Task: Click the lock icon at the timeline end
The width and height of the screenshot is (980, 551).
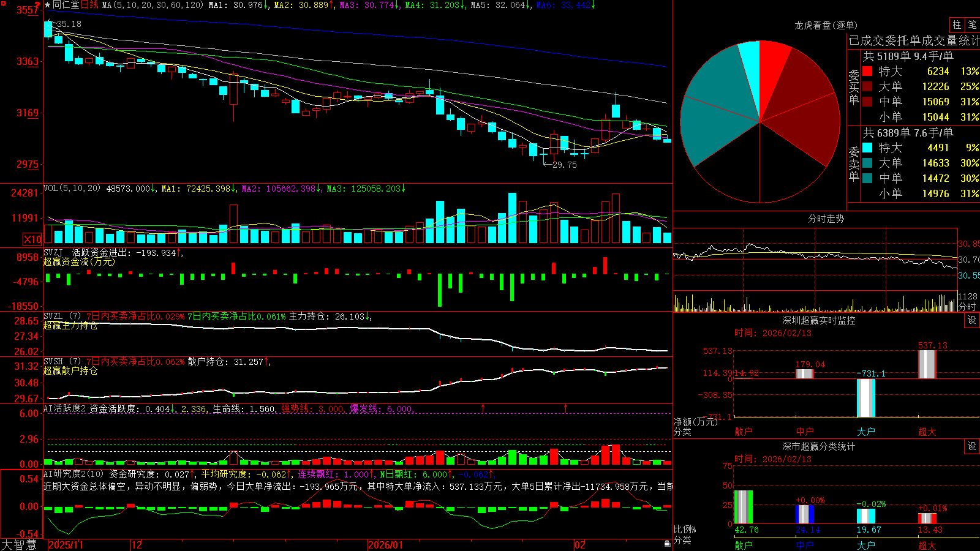Action: click(667, 544)
